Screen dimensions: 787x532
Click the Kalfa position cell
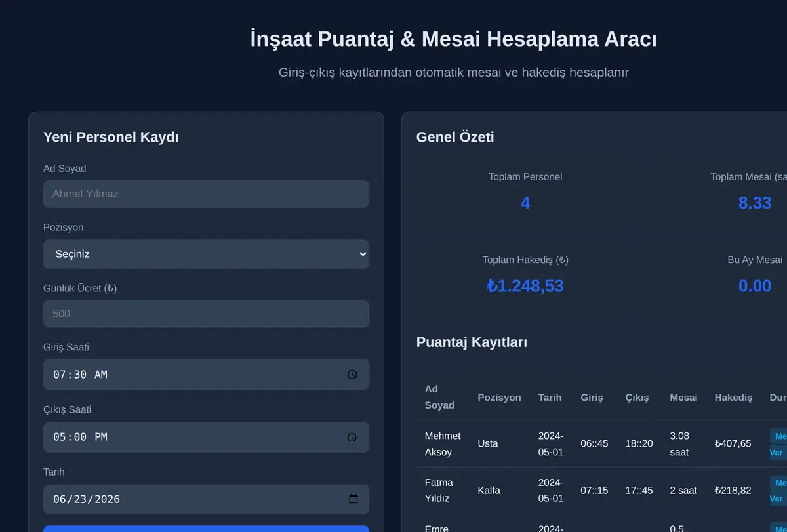(489, 491)
